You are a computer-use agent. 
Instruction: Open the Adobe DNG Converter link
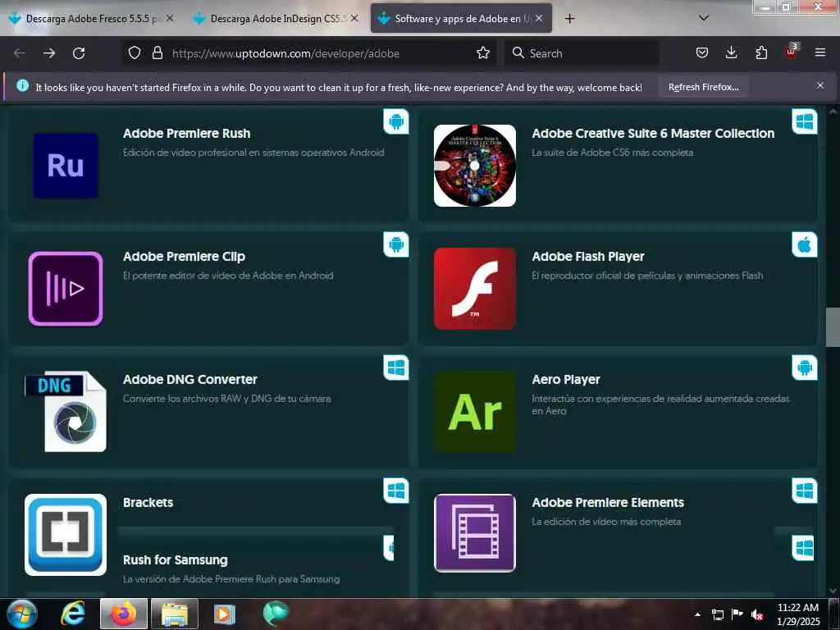click(190, 380)
